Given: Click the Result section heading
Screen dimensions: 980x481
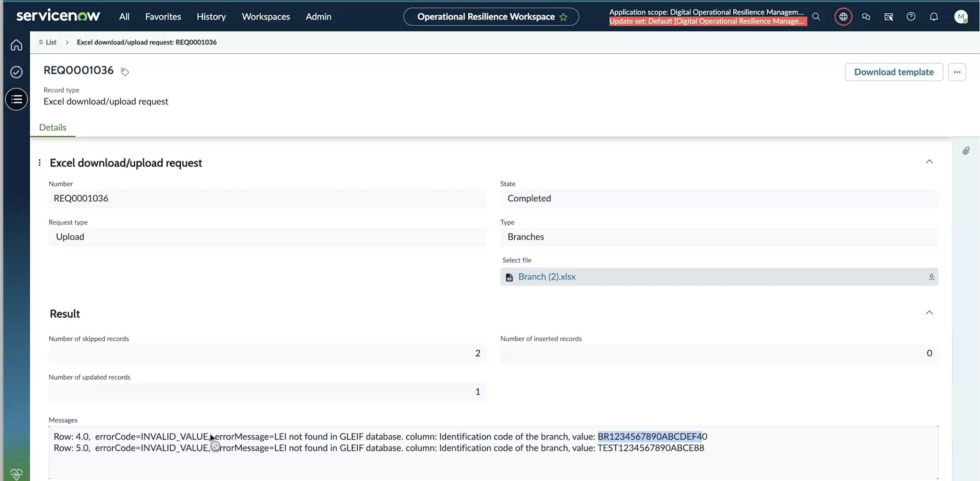Looking at the screenshot, I should coord(65,313).
